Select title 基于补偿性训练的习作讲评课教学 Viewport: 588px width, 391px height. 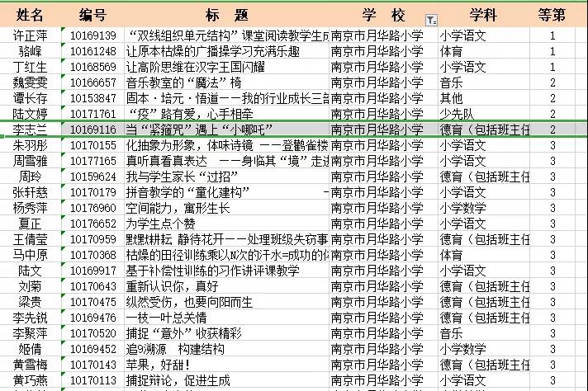coord(212,271)
